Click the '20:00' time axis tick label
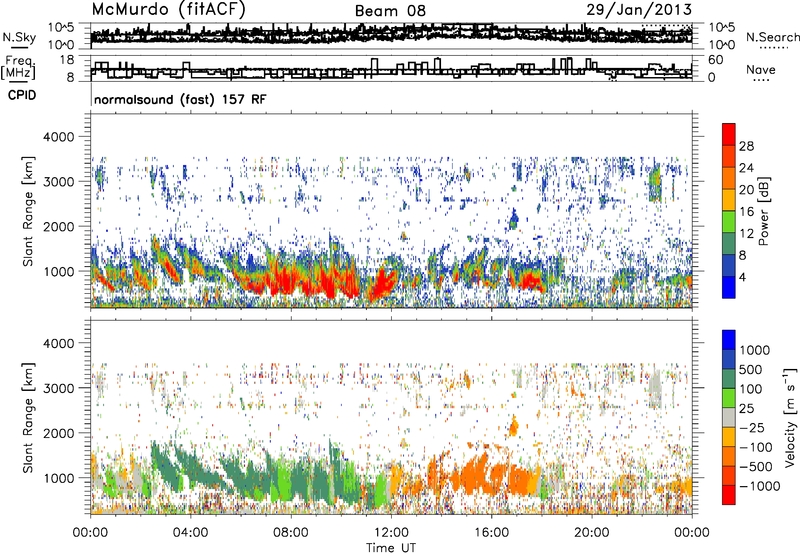This screenshot has height=554, width=800. (591, 533)
